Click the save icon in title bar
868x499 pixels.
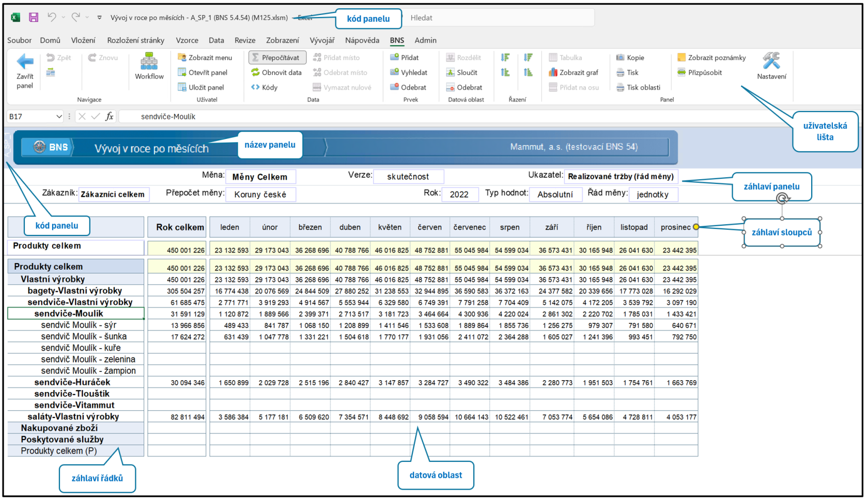tap(34, 18)
